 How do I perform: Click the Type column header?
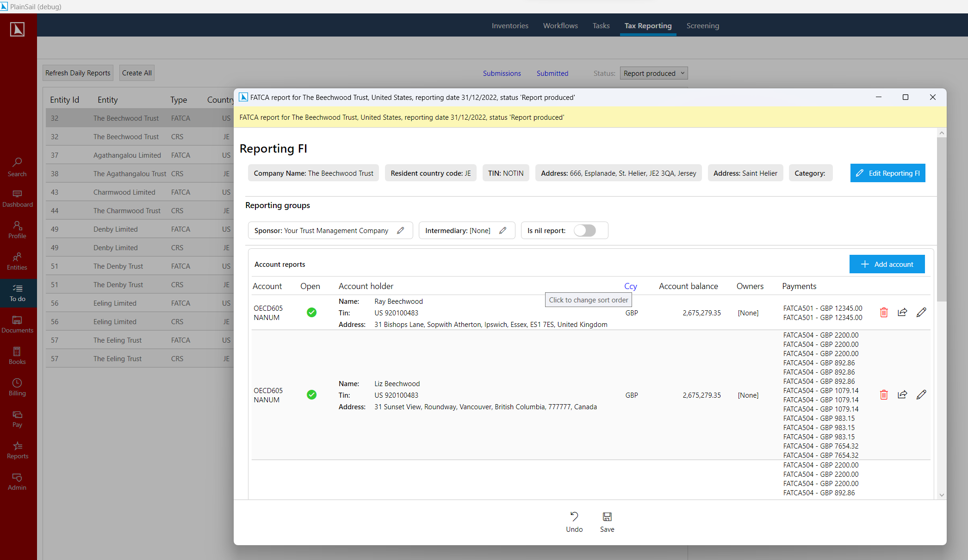pos(179,100)
